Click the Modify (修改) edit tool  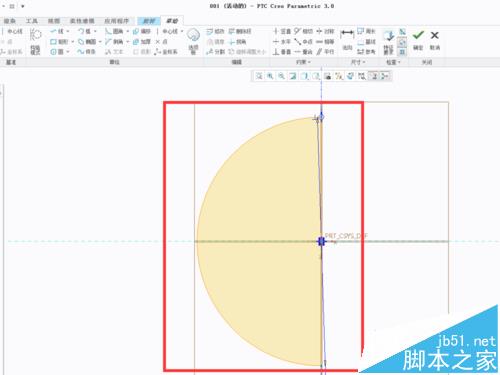click(x=215, y=31)
